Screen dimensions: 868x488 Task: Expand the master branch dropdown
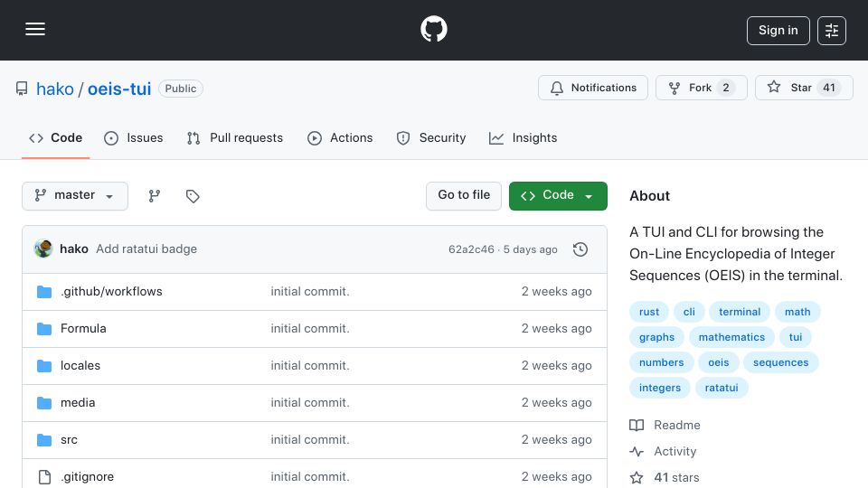click(75, 196)
